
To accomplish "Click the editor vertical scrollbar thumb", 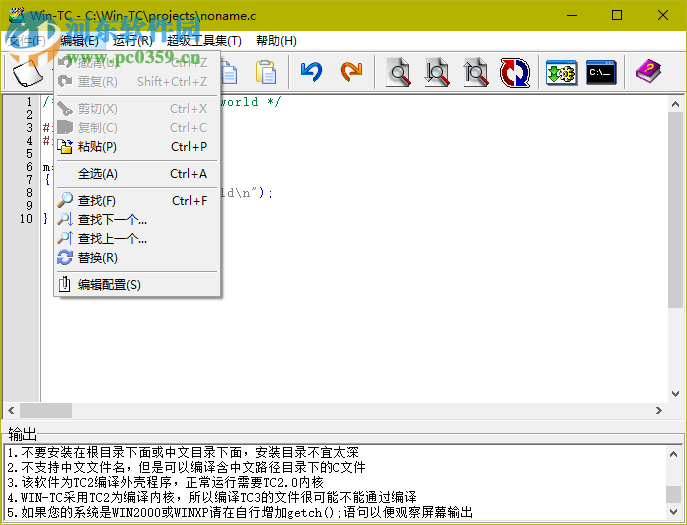I will pyautogui.click(x=675, y=209).
